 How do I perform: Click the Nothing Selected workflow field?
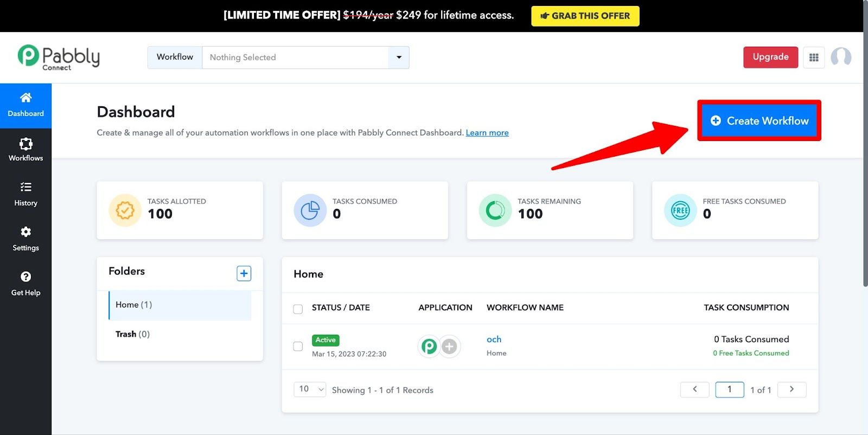pos(295,57)
